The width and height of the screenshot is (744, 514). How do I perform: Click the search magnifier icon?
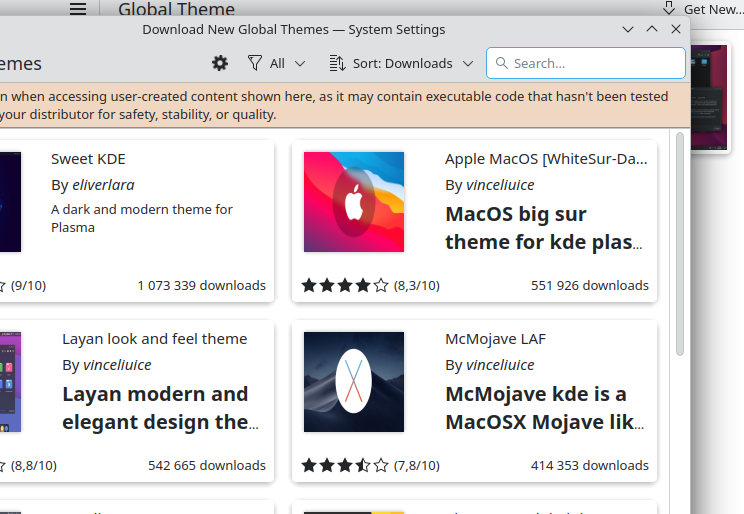point(502,63)
